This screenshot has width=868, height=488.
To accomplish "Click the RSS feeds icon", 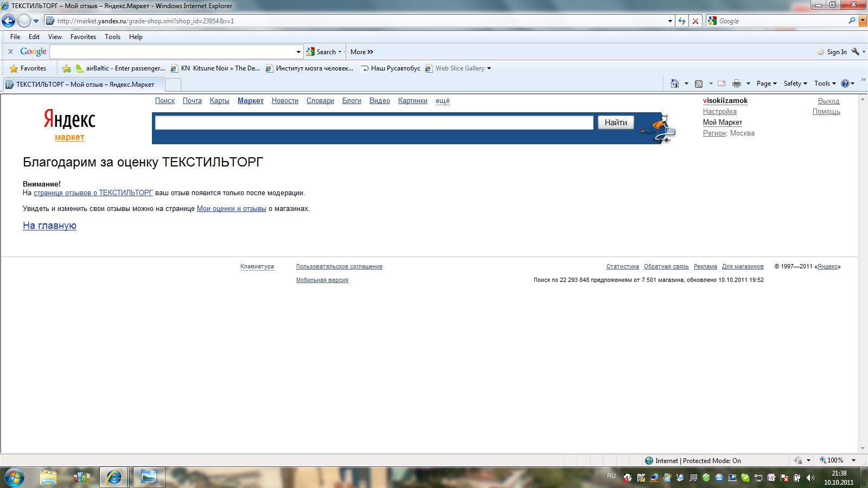I will coord(699,84).
